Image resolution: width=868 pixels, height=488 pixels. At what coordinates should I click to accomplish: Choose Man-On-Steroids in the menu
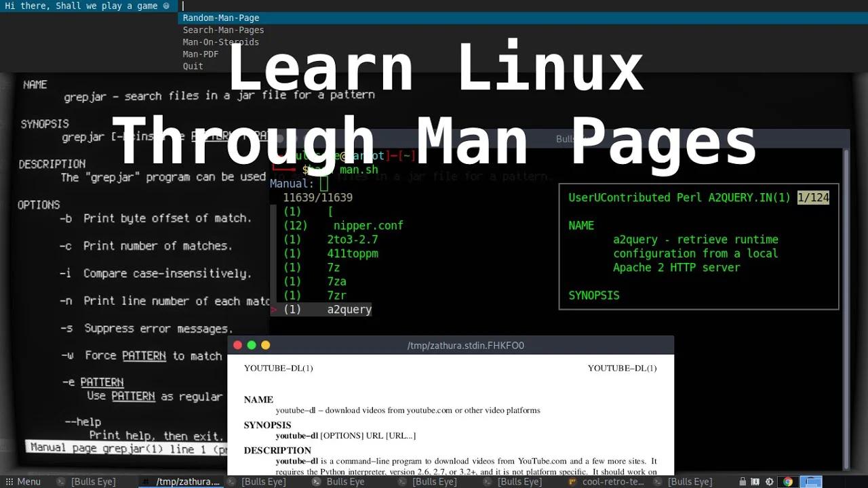click(220, 41)
